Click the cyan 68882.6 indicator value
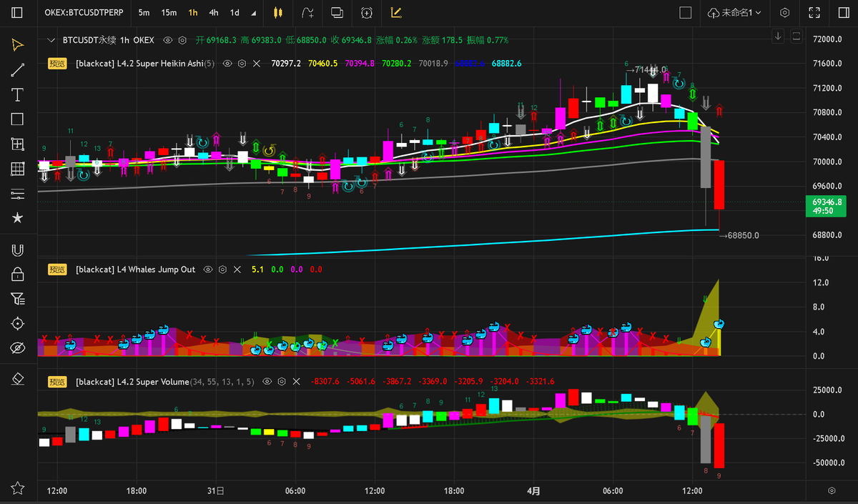Image resolution: width=858 pixels, height=504 pixels. (x=506, y=64)
